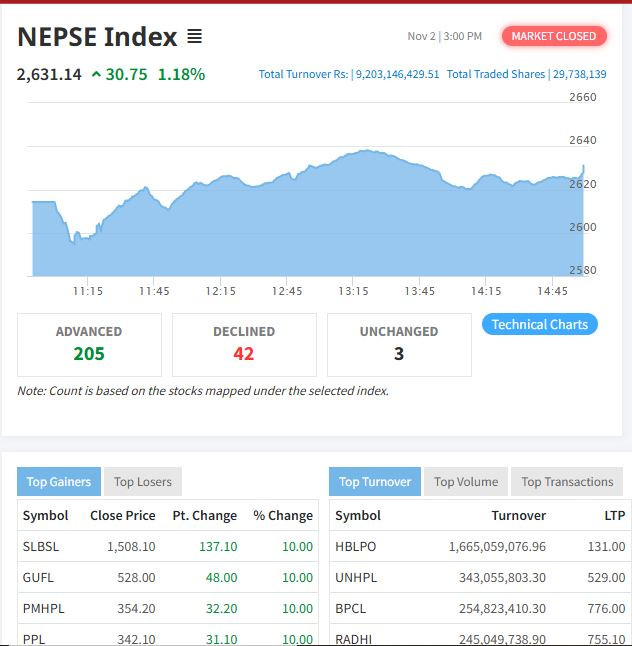Open the UNHPL stock symbol
The image size is (632, 646).
[x=354, y=577]
